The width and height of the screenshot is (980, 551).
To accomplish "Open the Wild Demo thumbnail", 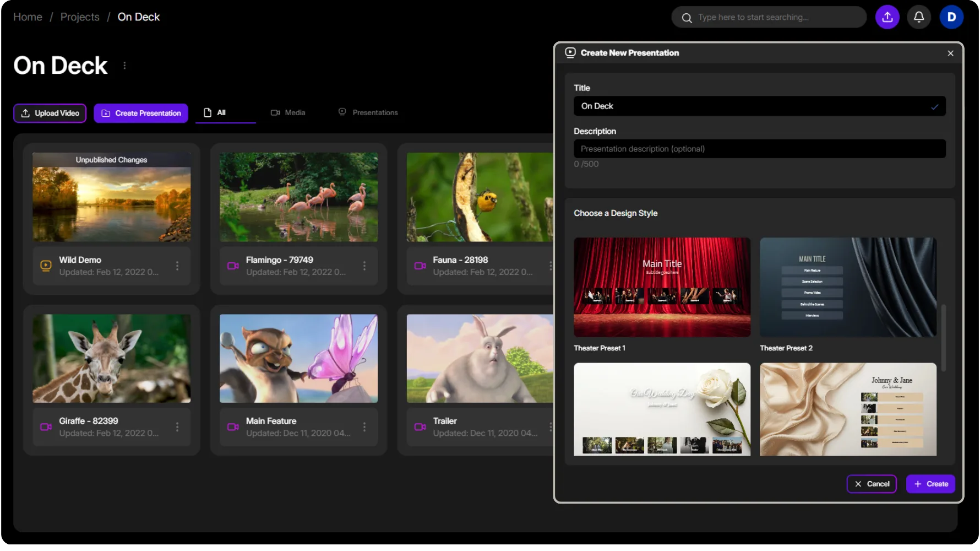I will tap(112, 197).
